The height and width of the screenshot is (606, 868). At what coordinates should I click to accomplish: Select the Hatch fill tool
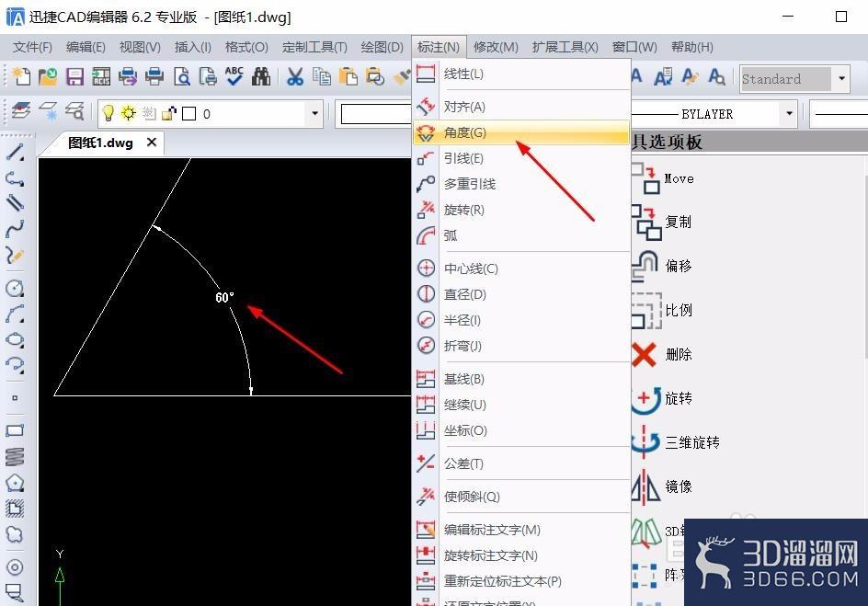[x=15, y=509]
